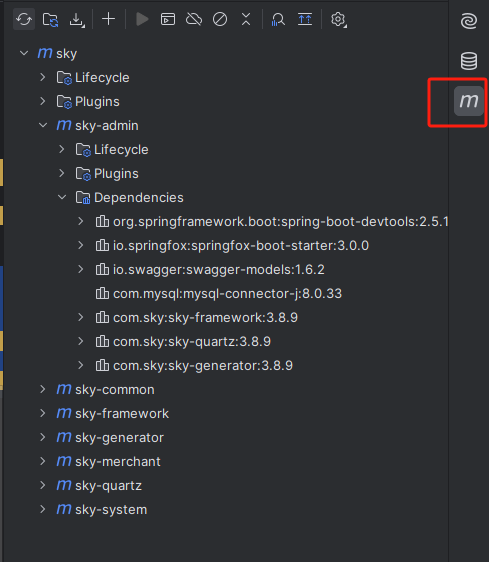The image size is (489, 562).
Task: Select io.swagger:swagger-models:1.6.2 text
Action: (219, 270)
